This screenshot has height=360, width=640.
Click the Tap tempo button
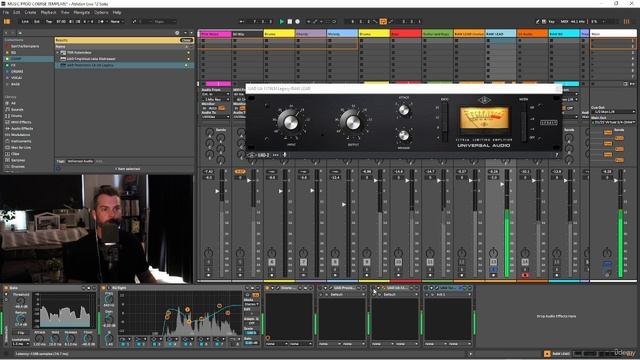(x=49, y=21)
